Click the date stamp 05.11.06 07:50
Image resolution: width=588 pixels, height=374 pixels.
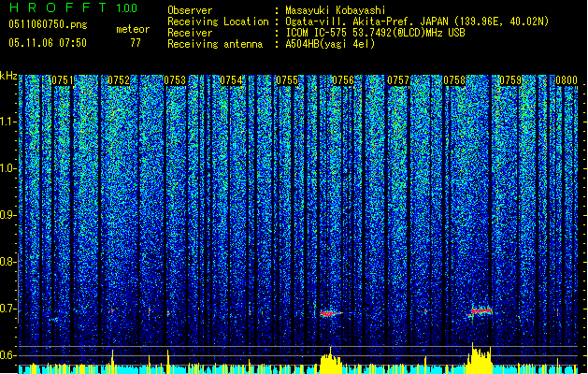pos(48,43)
